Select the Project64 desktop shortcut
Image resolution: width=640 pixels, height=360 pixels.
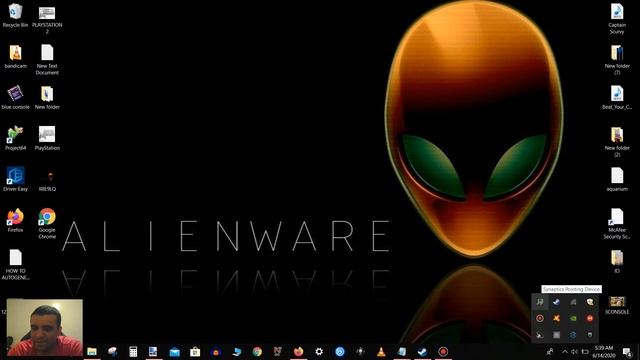[x=15, y=138]
